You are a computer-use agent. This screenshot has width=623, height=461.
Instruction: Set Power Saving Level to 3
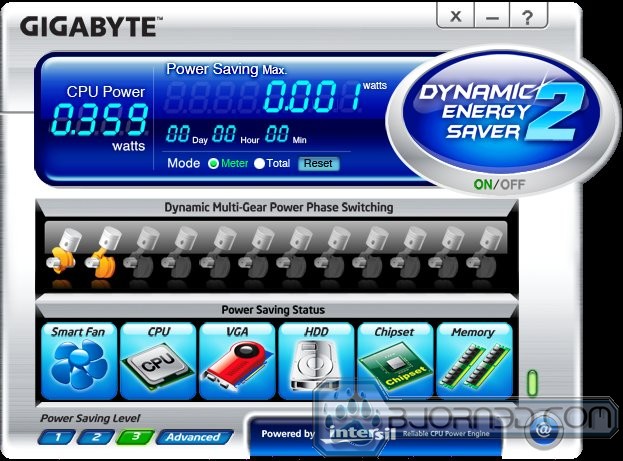(x=135, y=437)
